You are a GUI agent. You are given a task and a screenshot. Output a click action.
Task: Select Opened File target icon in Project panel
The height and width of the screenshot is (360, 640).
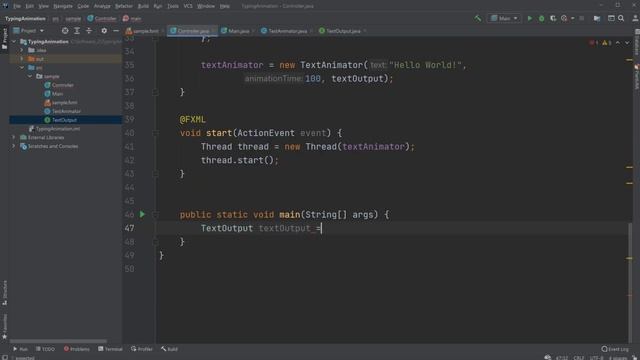click(x=65, y=31)
